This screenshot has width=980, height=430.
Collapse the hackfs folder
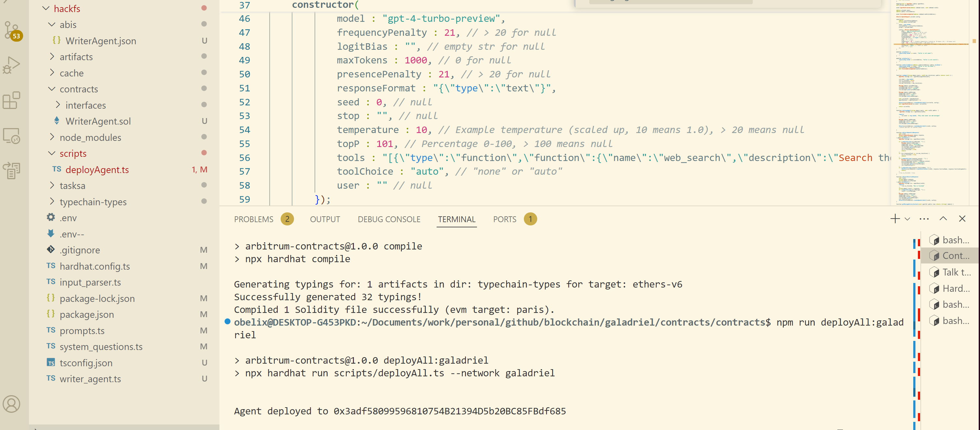[x=46, y=8]
